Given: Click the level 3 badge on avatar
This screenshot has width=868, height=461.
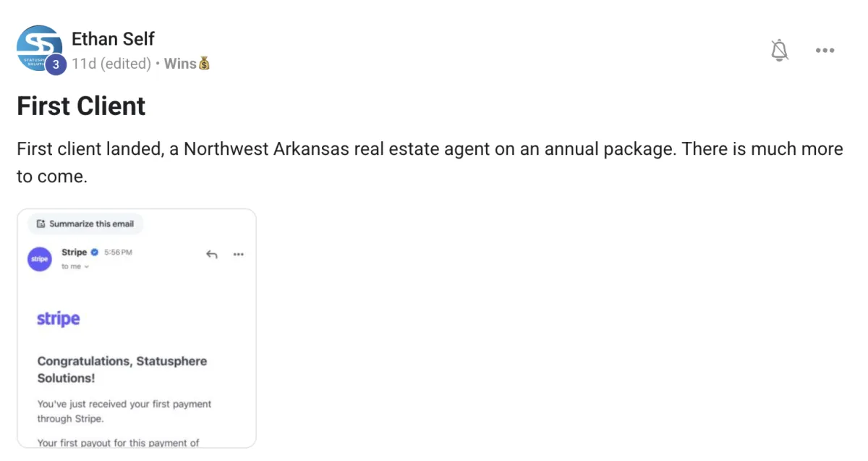Looking at the screenshot, I should 56,64.
